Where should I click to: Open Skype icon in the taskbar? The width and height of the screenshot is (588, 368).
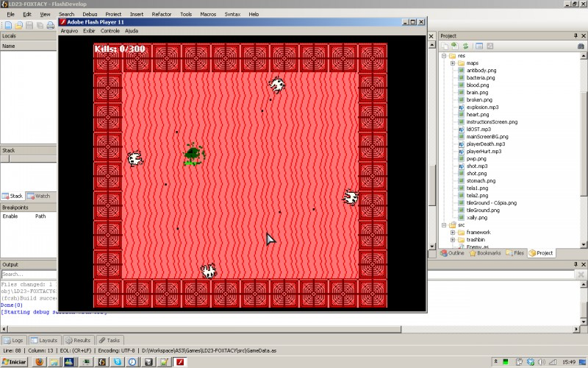point(118,362)
